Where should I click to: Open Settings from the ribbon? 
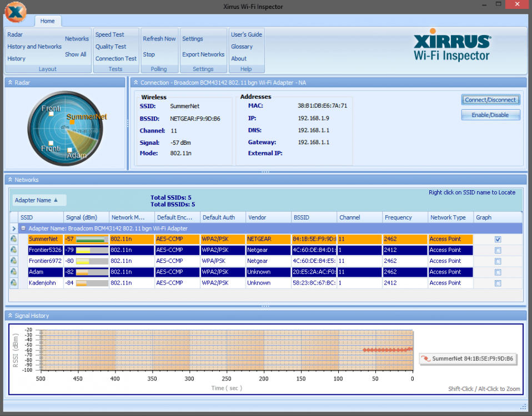click(x=192, y=39)
